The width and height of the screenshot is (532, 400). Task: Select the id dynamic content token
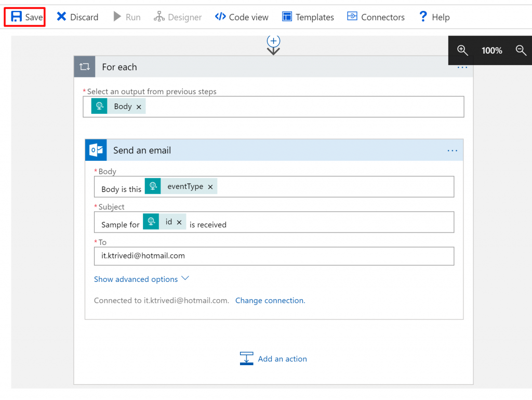(164, 222)
